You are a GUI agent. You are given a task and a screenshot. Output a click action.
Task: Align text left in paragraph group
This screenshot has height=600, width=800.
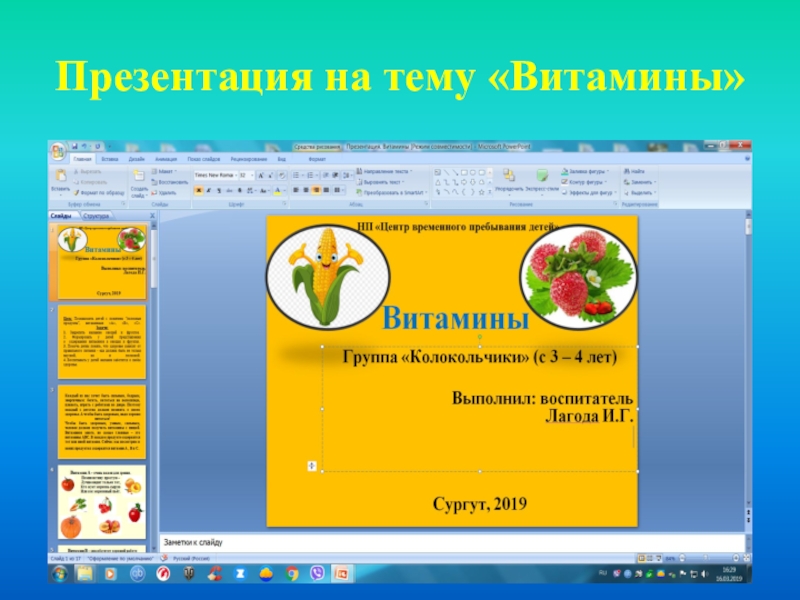coord(295,190)
